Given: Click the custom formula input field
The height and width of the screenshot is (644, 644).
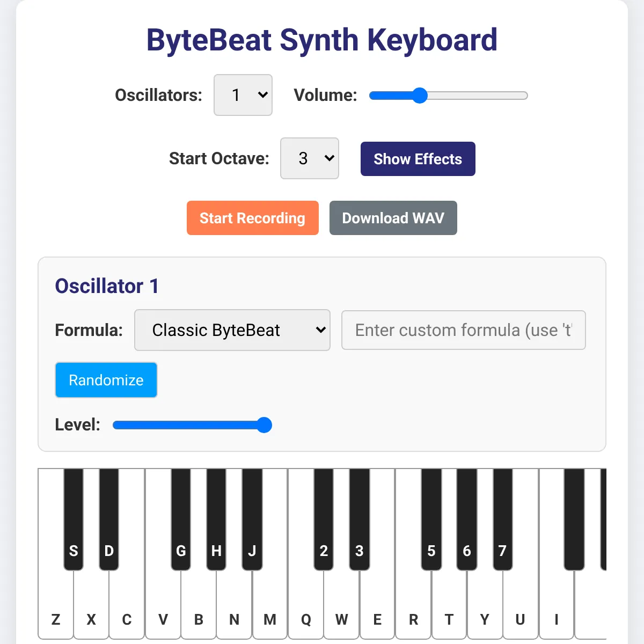Looking at the screenshot, I should (x=463, y=330).
